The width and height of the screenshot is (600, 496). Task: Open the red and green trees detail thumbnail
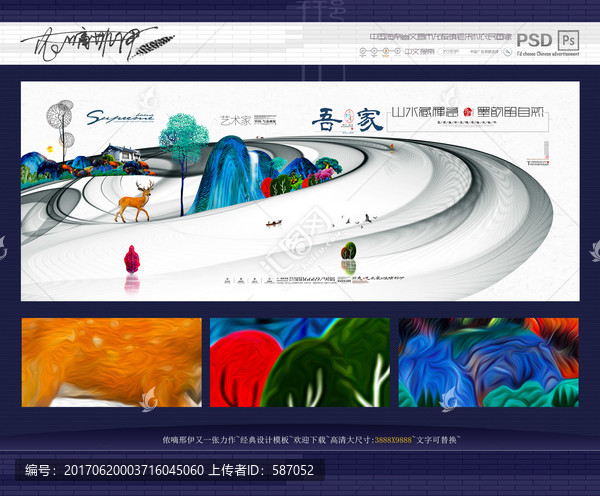pos(300,362)
